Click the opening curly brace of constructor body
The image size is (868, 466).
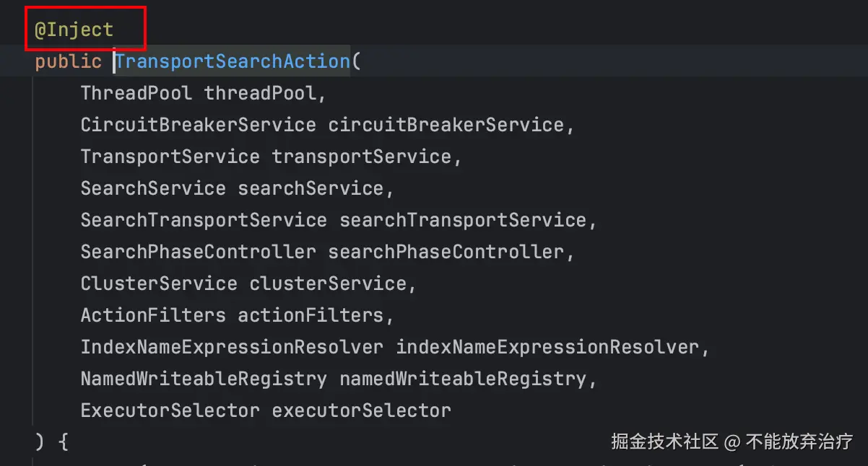pyautogui.click(x=62, y=441)
